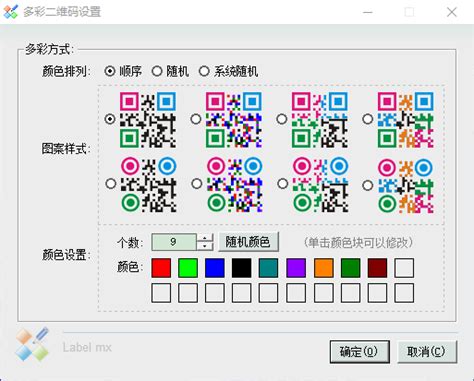Screen dimensions: 474x381
Task: Click the orange-blue round-corner QR thumbnail
Action: 406,186
